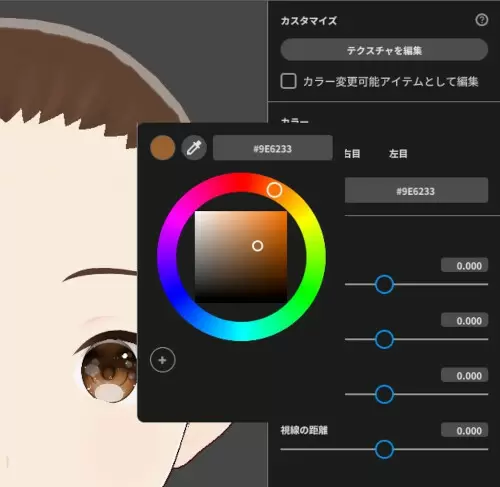Switch to the partially hidden 右目 tab
The image size is (500, 487).
[352, 154]
